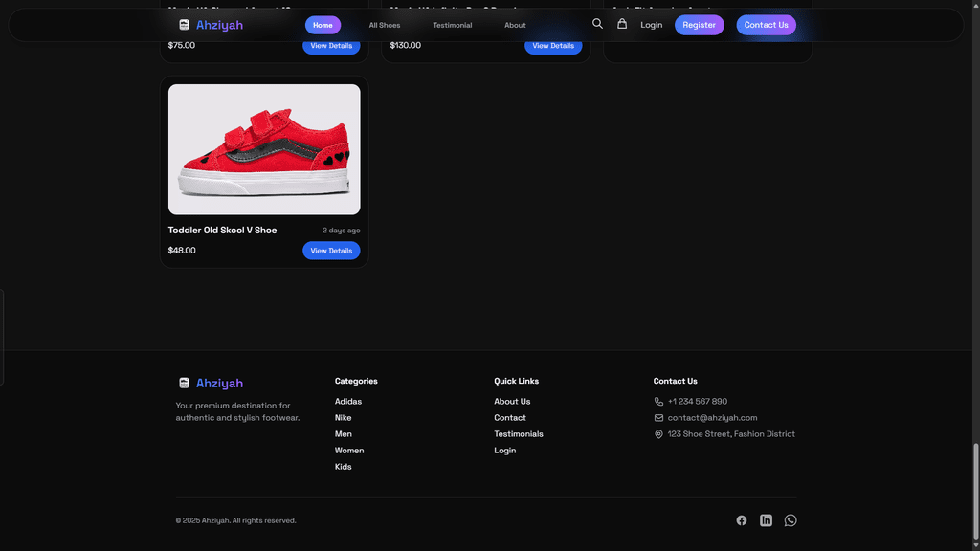This screenshot has height=551, width=980.
Task: Open the About Us quick link
Action: (x=512, y=402)
